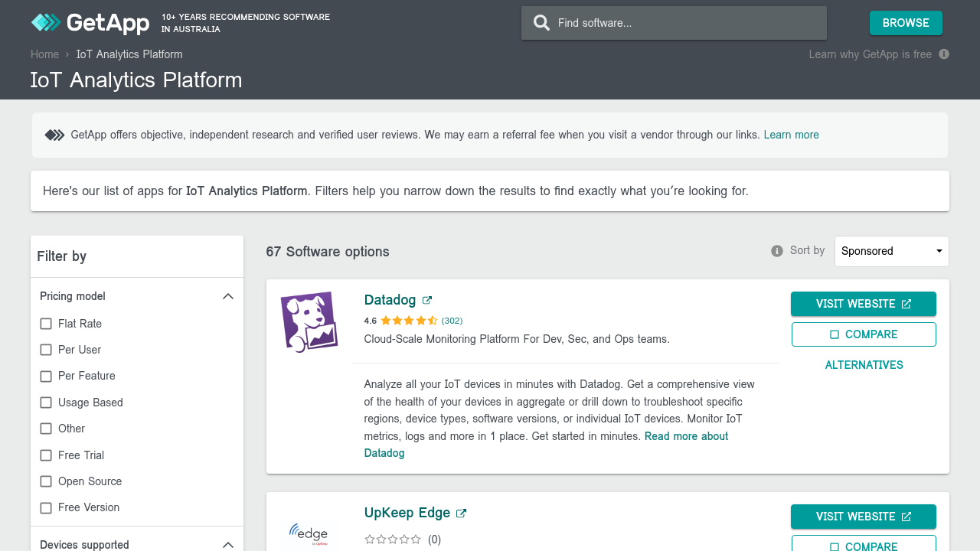Open external link icon beside UpKeep Edge title
The width and height of the screenshot is (980, 551).
tap(461, 513)
